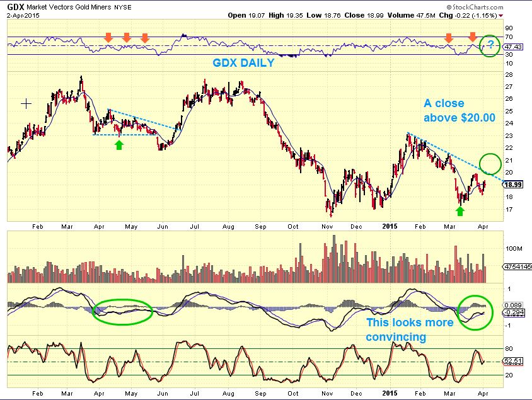This screenshot has height=400, width=532.
Task: Select the Low 18.76 value
Action: [323, 15]
